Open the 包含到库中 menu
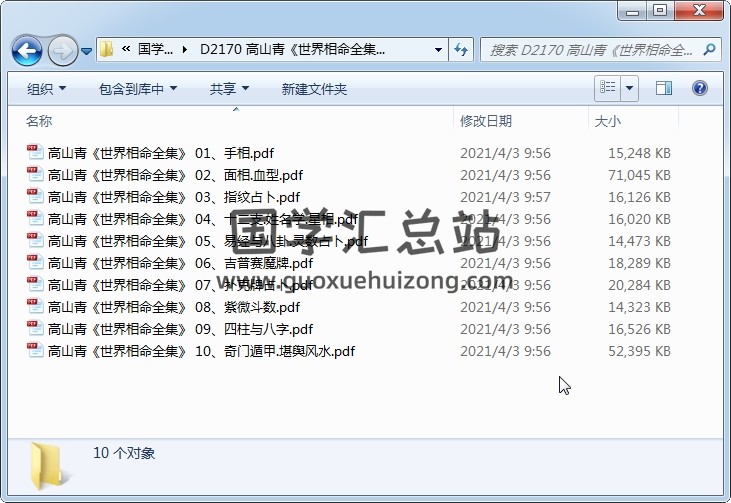The image size is (731, 503). (x=138, y=89)
